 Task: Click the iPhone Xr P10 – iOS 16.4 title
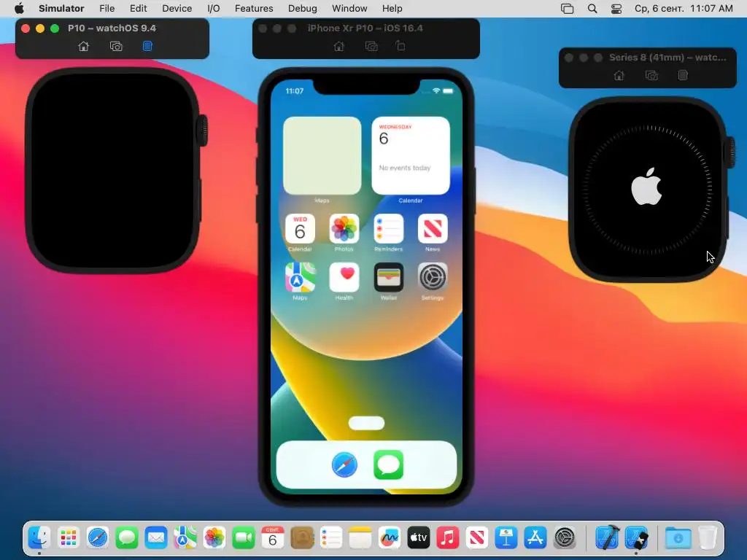[x=365, y=28]
